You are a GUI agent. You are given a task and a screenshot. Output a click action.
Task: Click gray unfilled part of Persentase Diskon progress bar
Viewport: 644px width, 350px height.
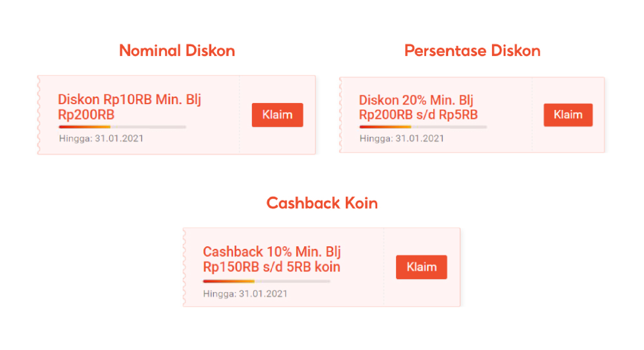click(x=450, y=127)
